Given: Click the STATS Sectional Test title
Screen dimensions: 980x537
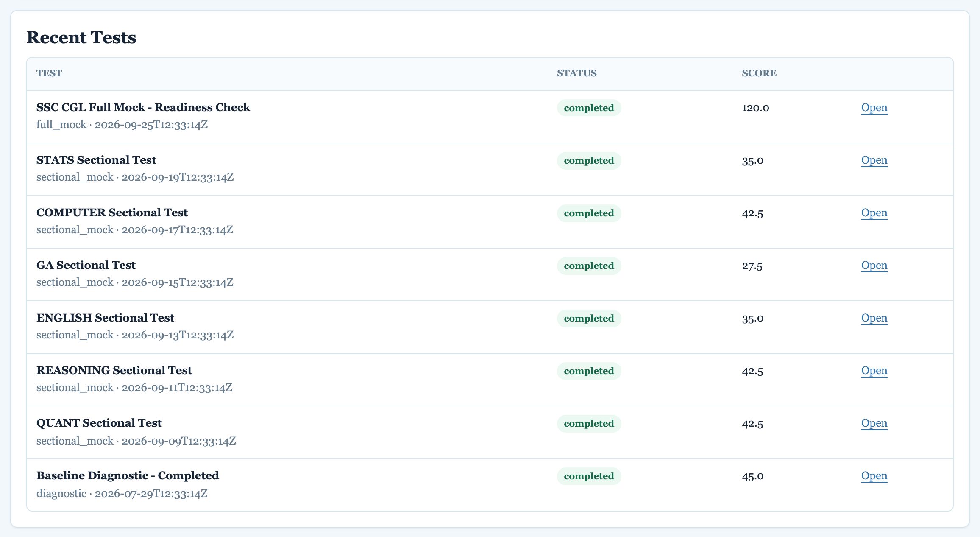Looking at the screenshot, I should click(96, 160).
